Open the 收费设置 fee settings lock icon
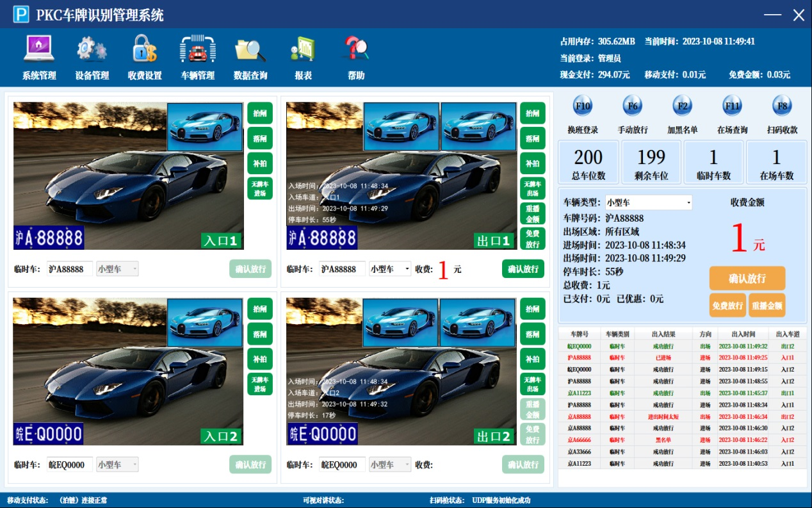 tap(145, 50)
